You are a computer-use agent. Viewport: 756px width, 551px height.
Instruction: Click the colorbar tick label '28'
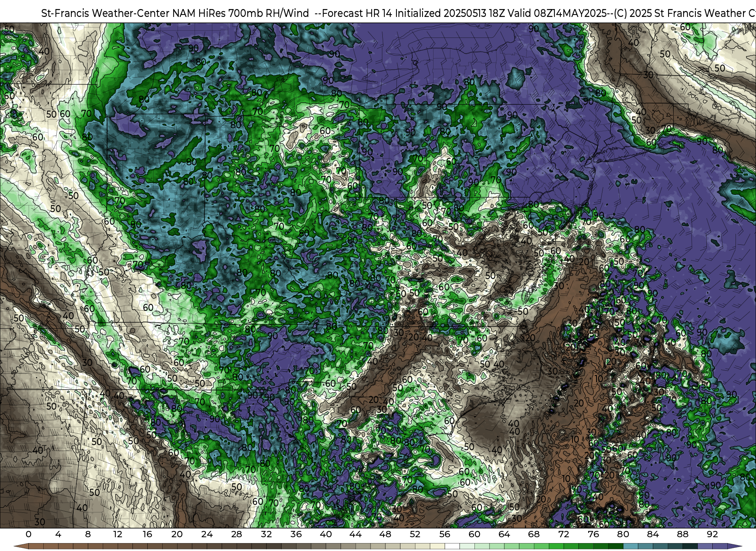[237, 534]
